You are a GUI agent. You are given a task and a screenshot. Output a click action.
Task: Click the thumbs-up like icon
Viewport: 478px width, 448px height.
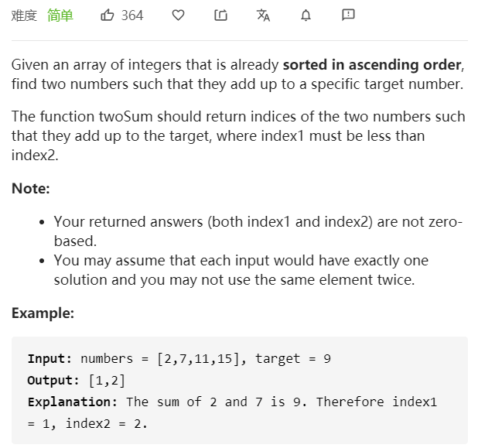(108, 15)
